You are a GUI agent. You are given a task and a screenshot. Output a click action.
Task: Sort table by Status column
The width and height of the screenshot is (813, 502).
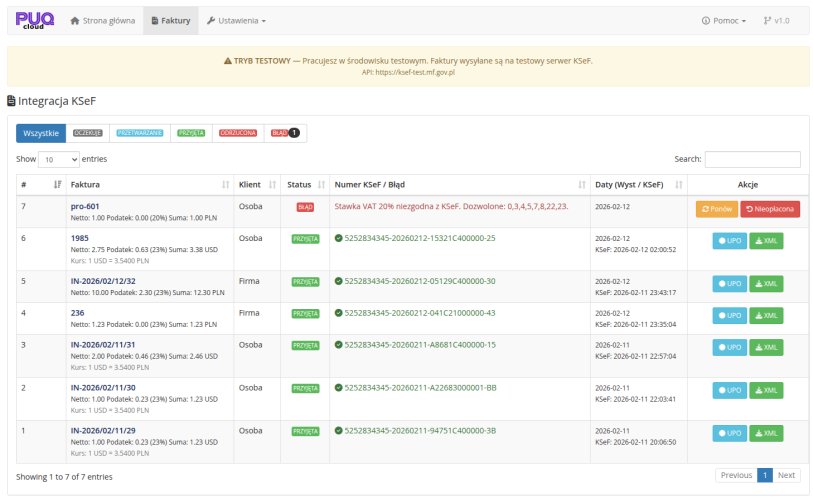305,185
